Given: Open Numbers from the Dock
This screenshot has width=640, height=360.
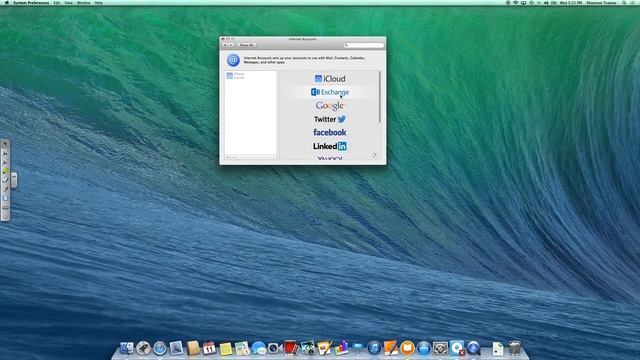Looking at the screenshot, I should 341,348.
